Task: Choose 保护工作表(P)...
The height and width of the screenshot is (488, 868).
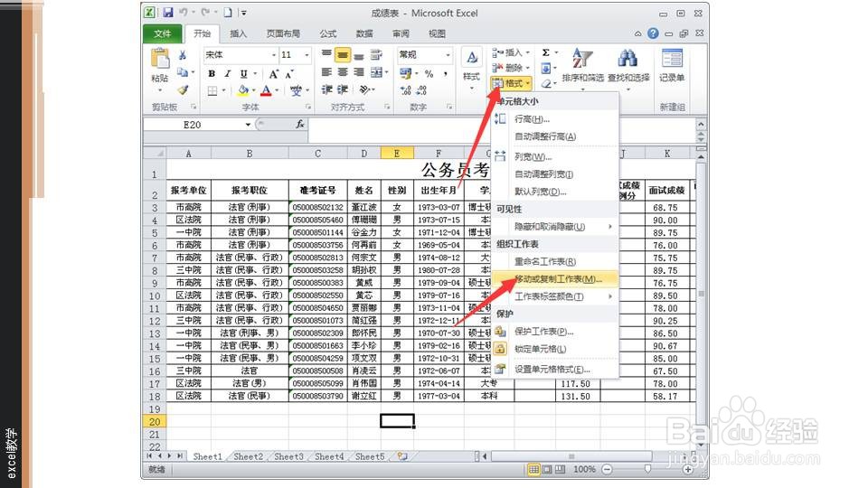Action: click(x=554, y=332)
